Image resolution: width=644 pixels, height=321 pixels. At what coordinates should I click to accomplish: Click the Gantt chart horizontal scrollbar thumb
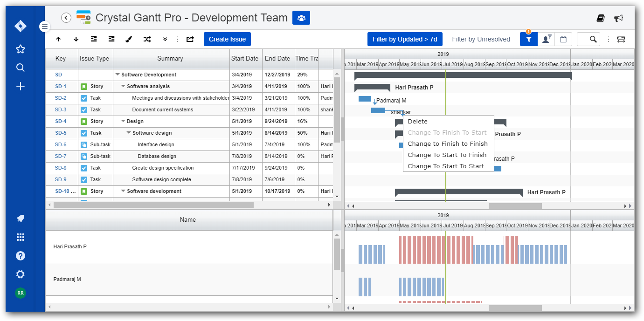(x=515, y=205)
